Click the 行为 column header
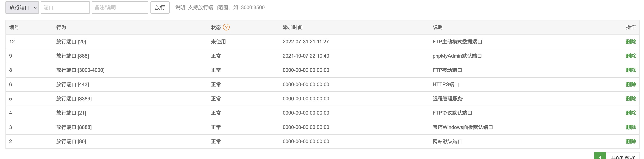Image resolution: width=644 pixels, height=159 pixels. coord(61,27)
